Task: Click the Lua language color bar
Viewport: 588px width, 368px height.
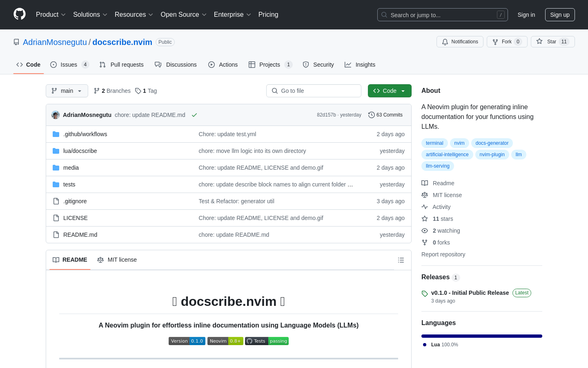Action: pos(482,336)
